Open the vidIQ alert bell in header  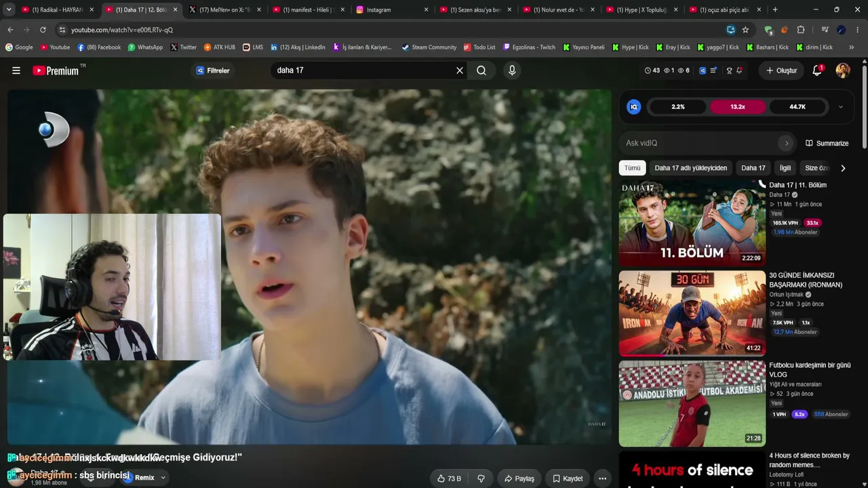739,70
